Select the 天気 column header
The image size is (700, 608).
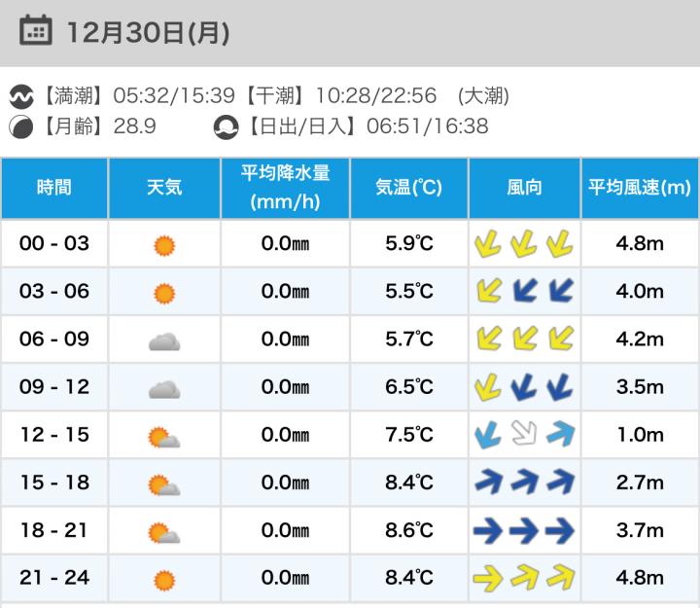tap(164, 188)
